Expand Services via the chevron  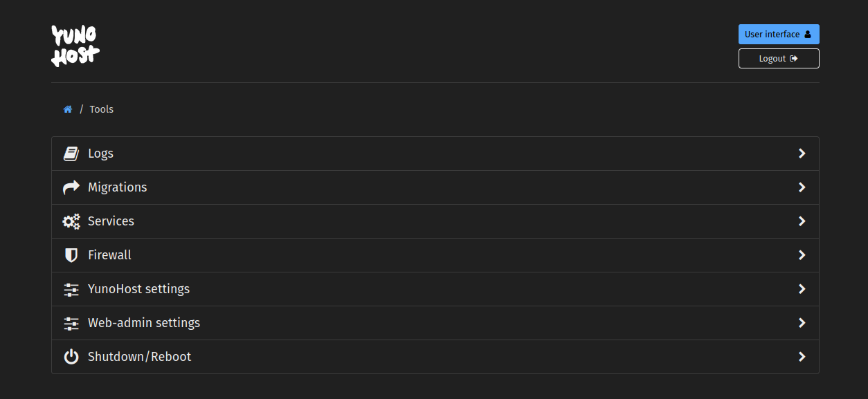pyautogui.click(x=802, y=221)
